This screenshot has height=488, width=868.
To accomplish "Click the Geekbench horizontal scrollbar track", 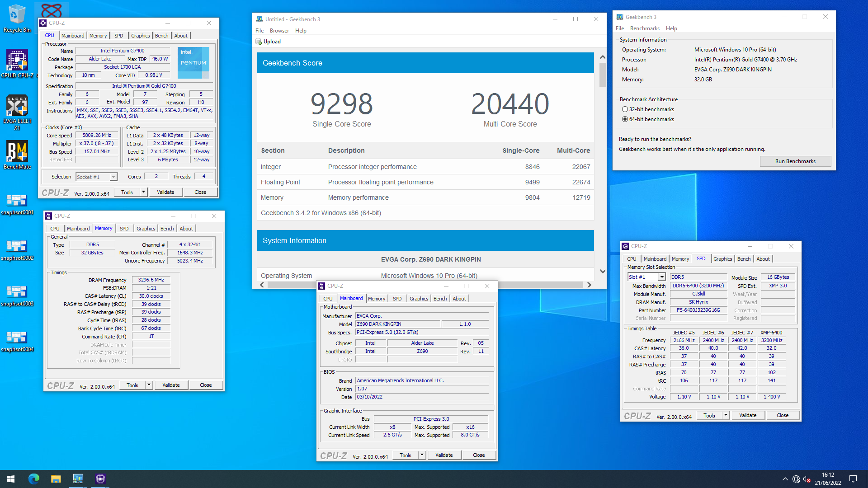I will (425, 285).
